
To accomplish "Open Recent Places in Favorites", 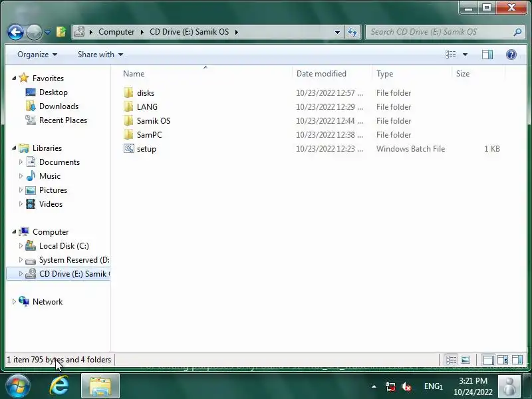I will pos(63,120).
